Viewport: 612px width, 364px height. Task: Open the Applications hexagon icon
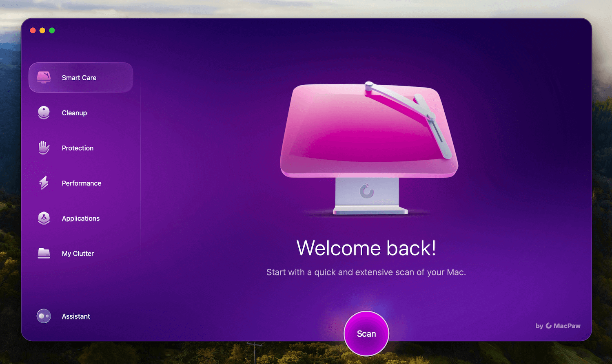point(44,218)
